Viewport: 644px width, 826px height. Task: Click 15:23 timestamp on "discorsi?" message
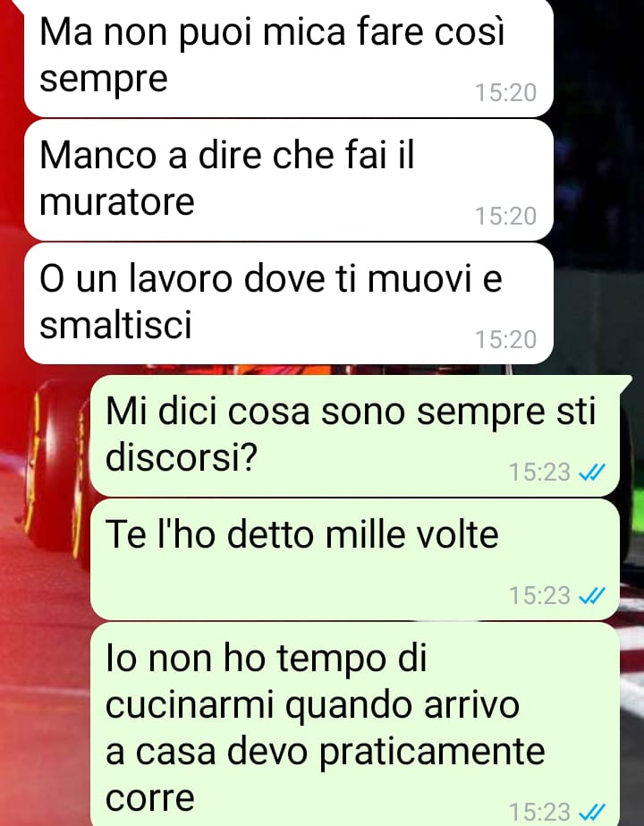coord(539,472)
